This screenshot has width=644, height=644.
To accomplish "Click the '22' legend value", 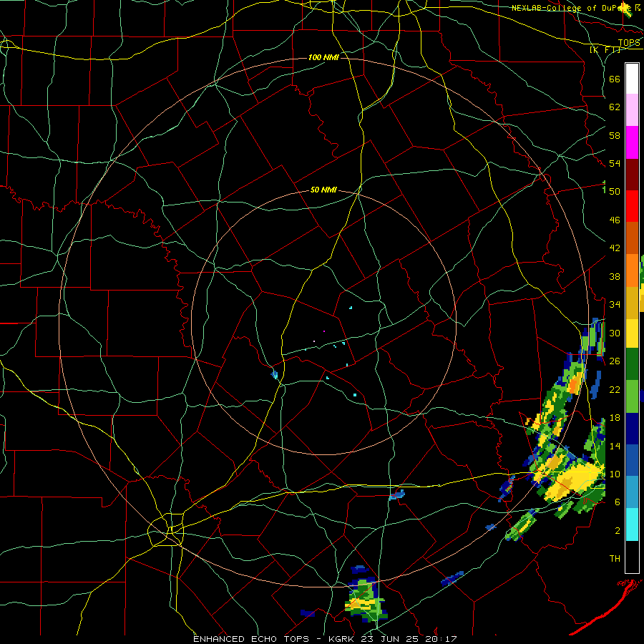I will (x=615, y=389).
